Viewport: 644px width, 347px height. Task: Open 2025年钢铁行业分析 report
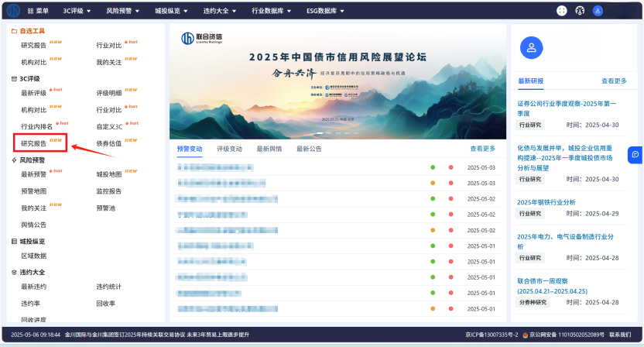[x=546, y=202]
